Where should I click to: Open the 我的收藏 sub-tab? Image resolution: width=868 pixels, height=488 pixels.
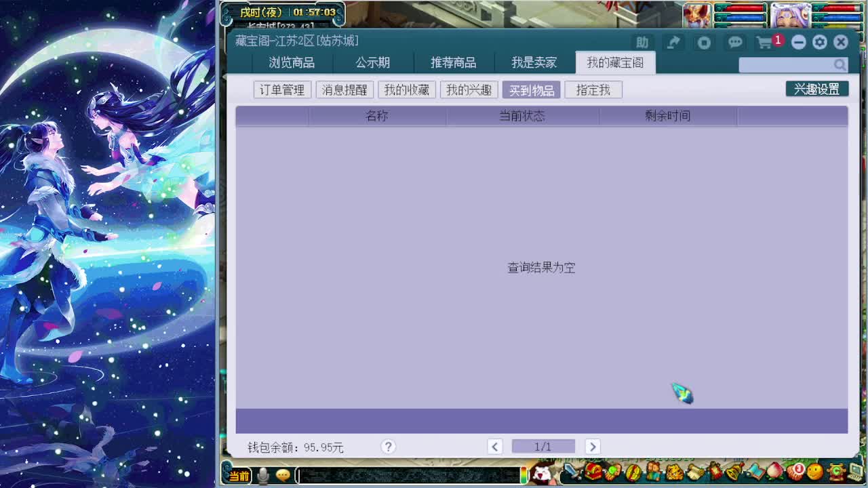coord(407,89)
